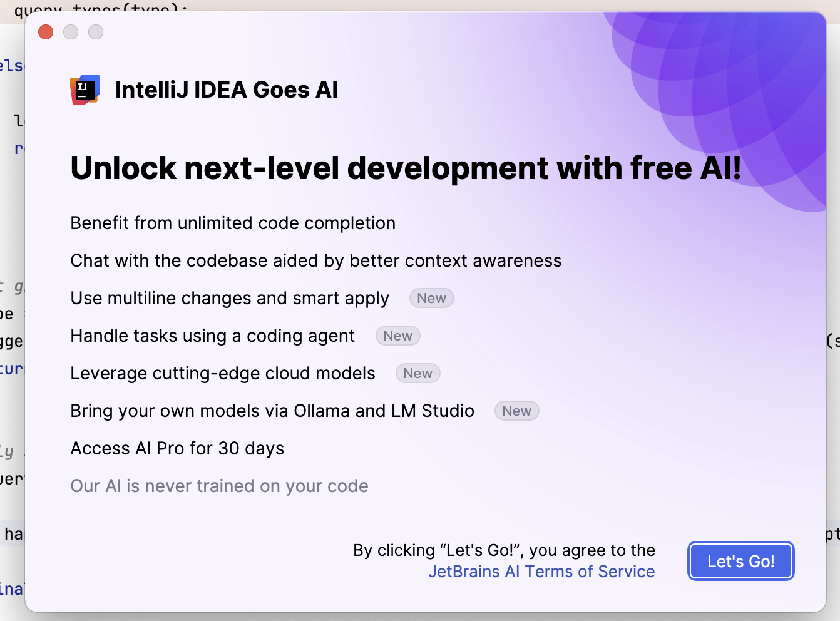The image size is (840, 621).
Task: Click 'Leverage cutting-edge cloud models' text
Action: pyautogui.click(x=223, y=374)
